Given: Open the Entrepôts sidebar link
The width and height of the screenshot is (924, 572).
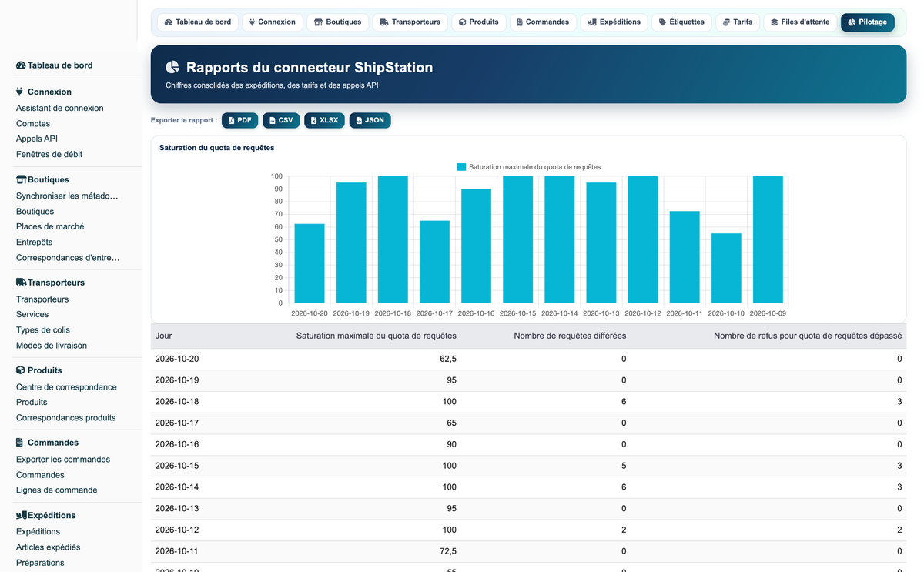Looking at the screenshot, I should click(35, 243).
